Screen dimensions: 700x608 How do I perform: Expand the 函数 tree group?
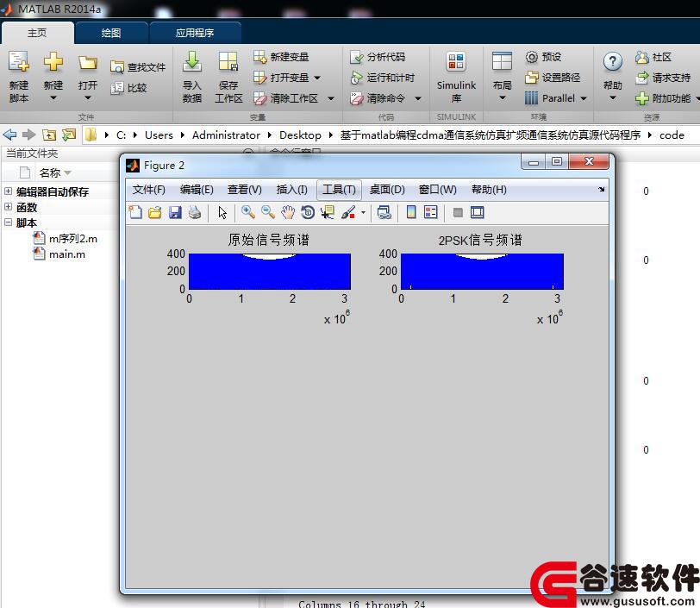(8, 207)
